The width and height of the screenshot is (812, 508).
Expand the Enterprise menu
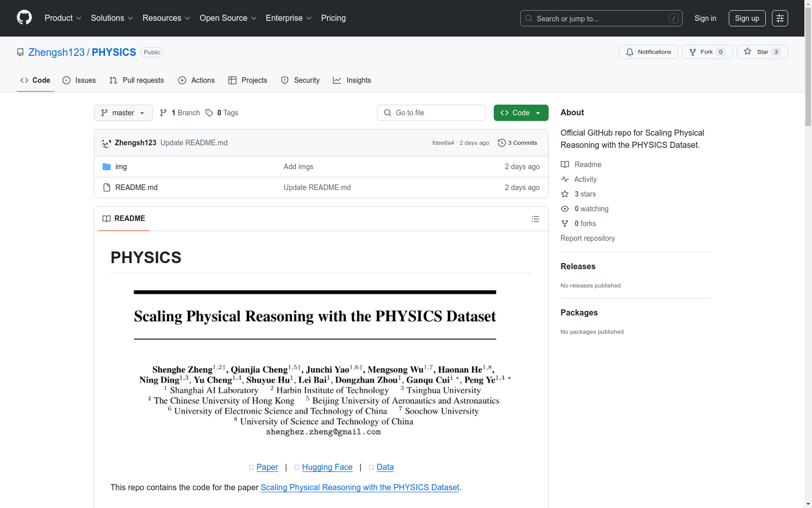coord(289,18)
